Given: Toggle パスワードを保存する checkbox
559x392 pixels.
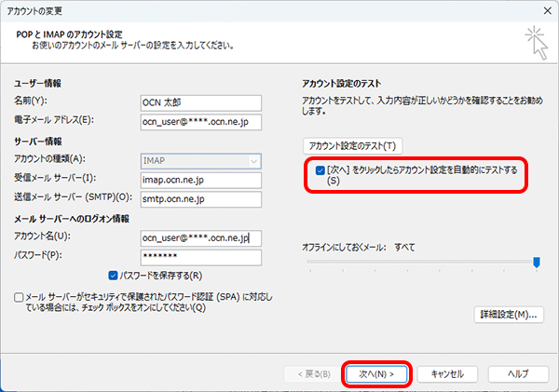Looking at the screenshot, I should [114, 276].
